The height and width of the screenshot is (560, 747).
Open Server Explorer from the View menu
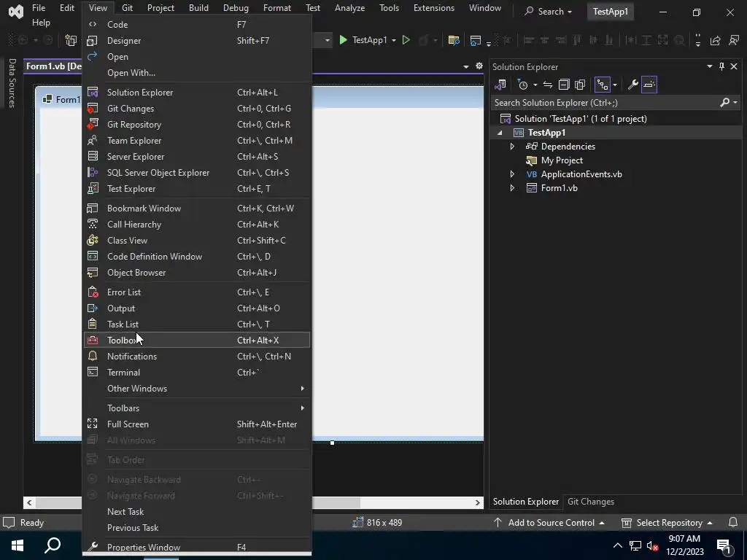pyautogui.click(x=197, y=157)
